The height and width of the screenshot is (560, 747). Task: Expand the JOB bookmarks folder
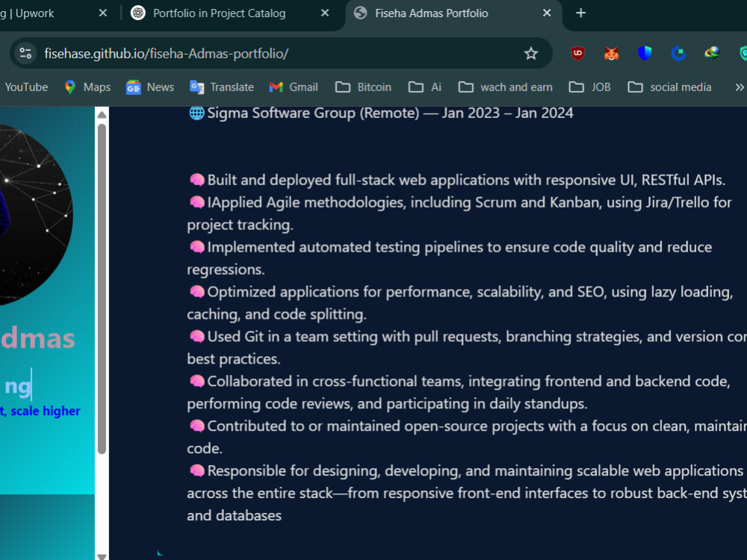590,87
